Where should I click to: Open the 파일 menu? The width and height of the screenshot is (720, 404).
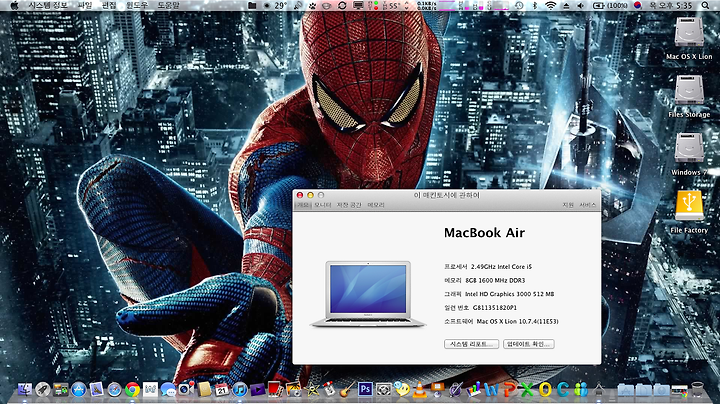(x=85, y=6)
